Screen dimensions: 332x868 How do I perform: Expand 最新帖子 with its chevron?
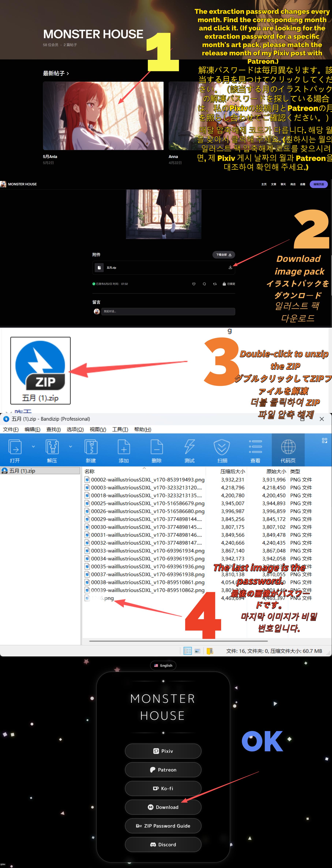coord(68,74)
